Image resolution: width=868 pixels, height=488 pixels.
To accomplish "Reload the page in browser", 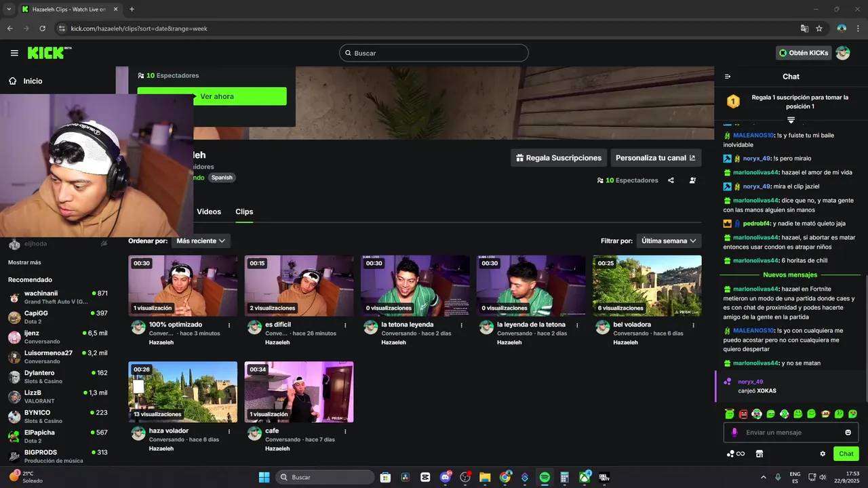I will pyautogui.click(x=42, y=28).
